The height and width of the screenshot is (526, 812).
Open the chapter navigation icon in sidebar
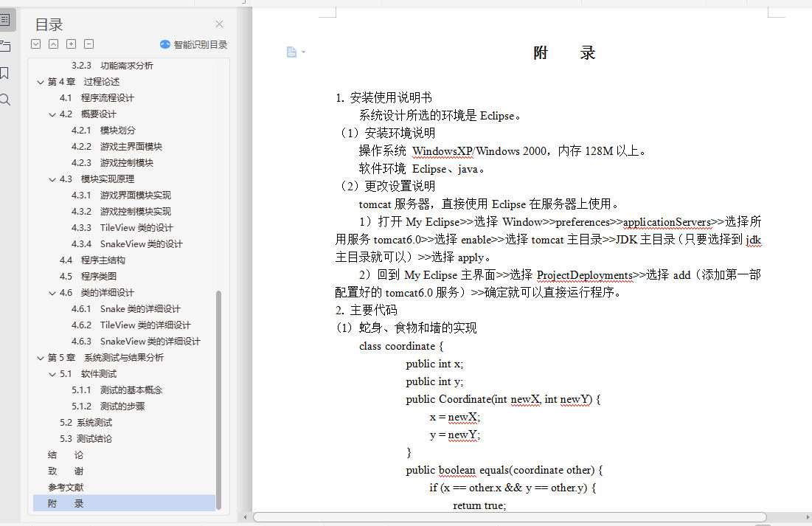tap(5, 46)
